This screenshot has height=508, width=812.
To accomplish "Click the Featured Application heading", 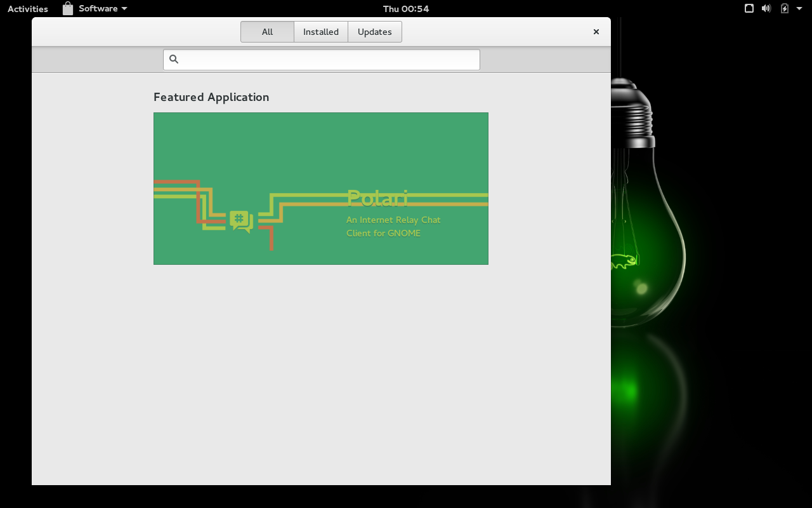I will coord(211,97).
